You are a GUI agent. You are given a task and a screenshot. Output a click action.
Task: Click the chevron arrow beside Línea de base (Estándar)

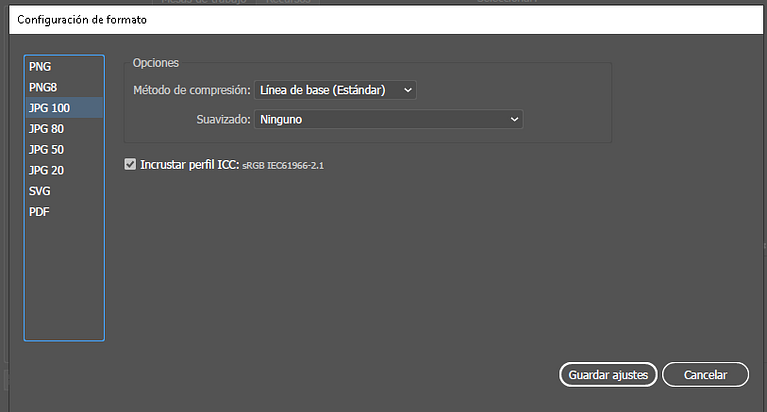pyautogui.click(x=407, y=90)
